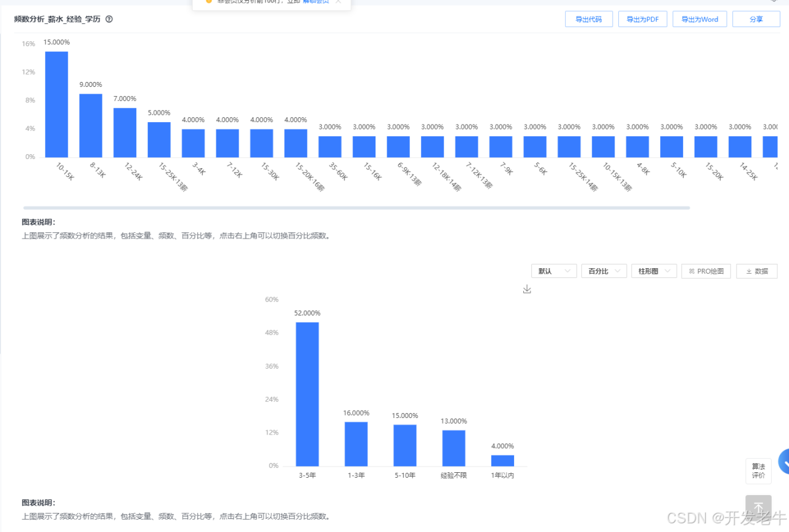789x532 pixels.
Task: Open the 百分比 display dropdown
Action: [603, 271]
